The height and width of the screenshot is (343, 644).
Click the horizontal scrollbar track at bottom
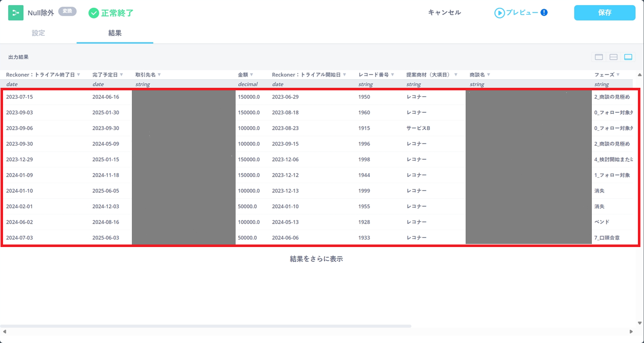coord(205,326)
